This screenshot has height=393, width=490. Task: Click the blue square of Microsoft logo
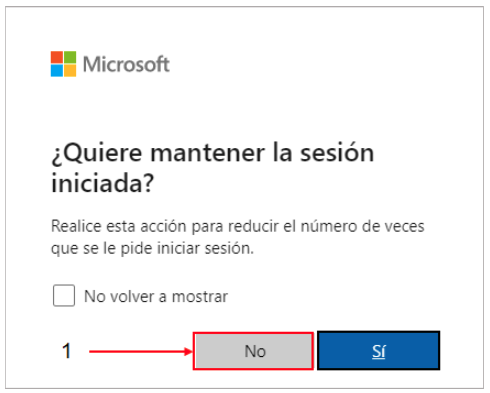coord(57,71)
